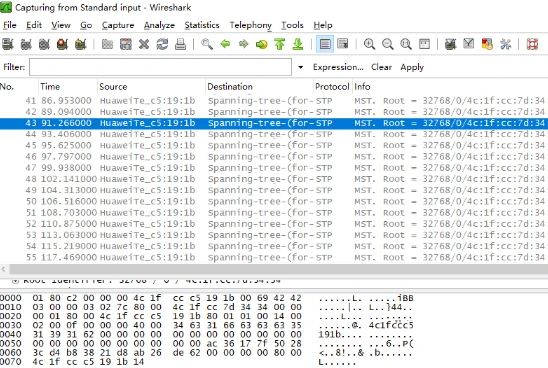Open the Capture menu
Image resolution: width=548 pixels, height=368 pixels.
118,25
